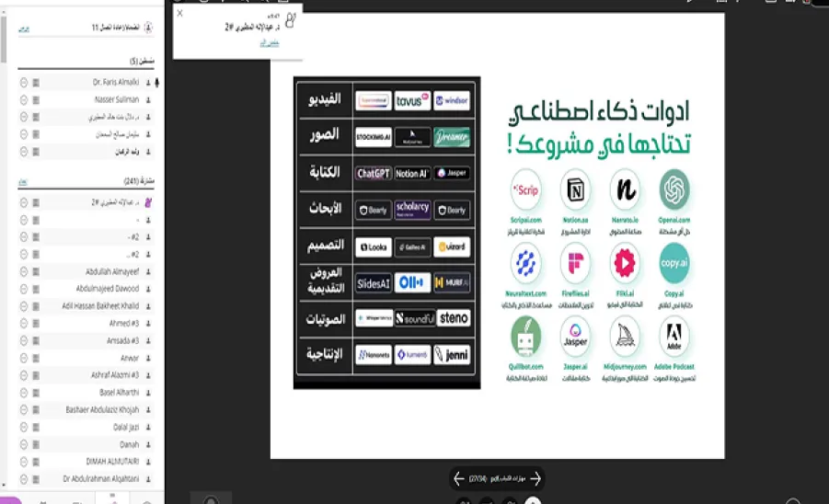Select participant Ahmed #3
Viewport: 829px width, 504px height.
click(x=124, y=324)
